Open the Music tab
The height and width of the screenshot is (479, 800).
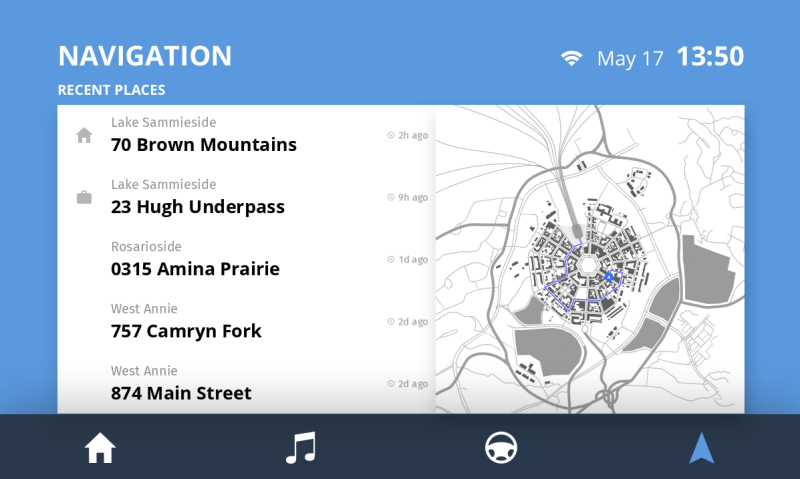point(300,449)
